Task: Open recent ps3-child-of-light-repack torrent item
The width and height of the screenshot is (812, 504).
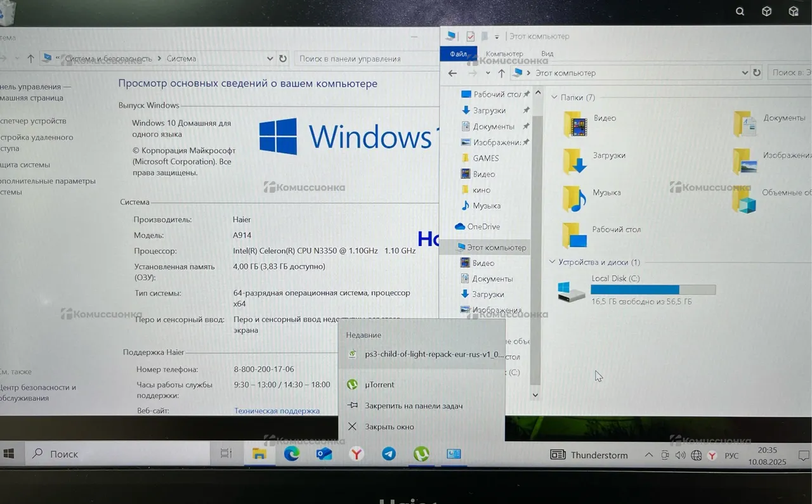Action: [x=422, y=354]
